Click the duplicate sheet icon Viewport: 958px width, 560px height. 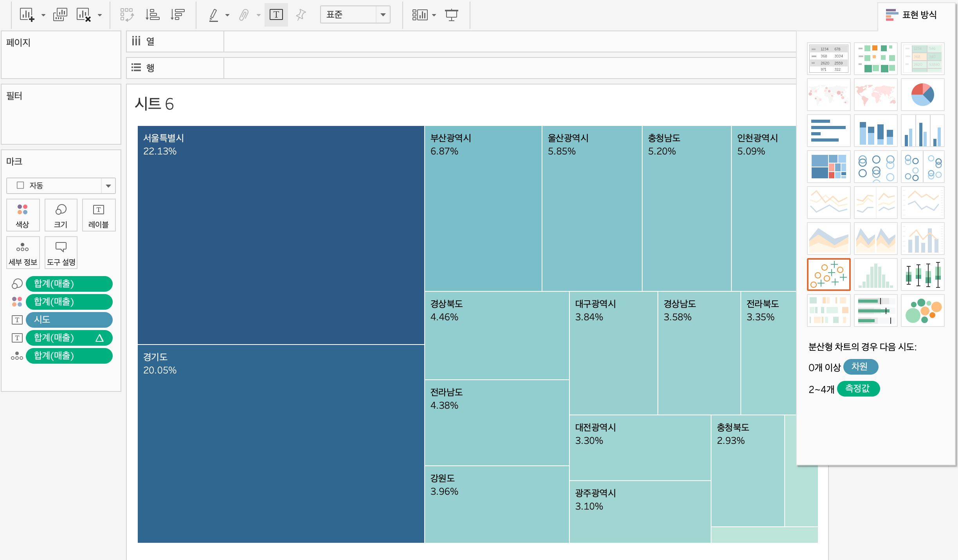click(60, 15)
